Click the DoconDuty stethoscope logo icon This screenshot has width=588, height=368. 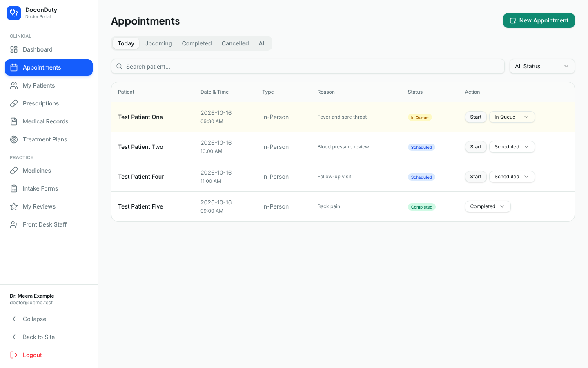point(14,13)
